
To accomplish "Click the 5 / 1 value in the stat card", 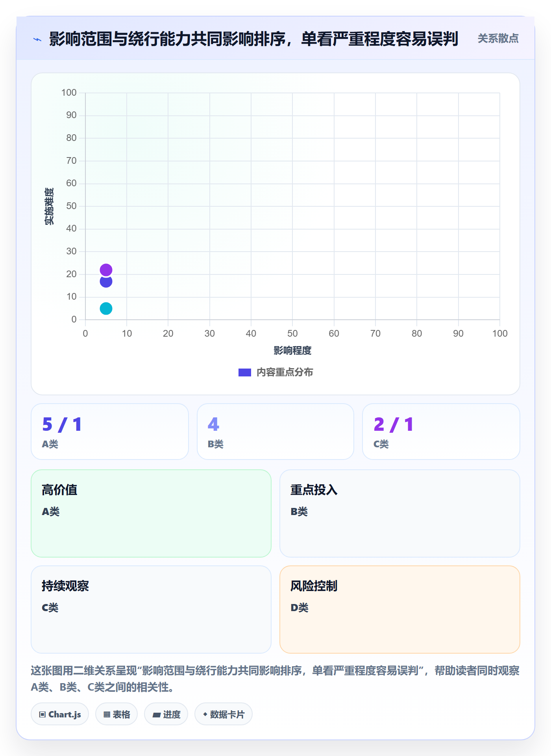I will click(62, 424).
